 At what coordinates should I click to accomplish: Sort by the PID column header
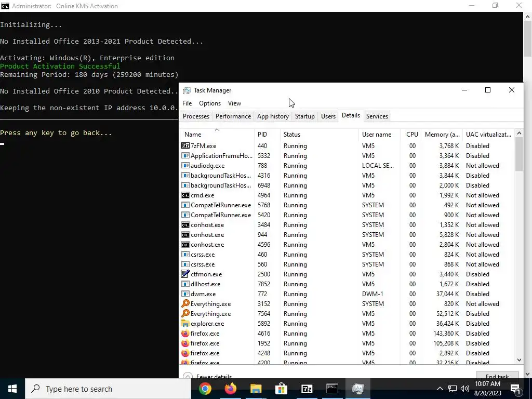click(x=267, y=135)
